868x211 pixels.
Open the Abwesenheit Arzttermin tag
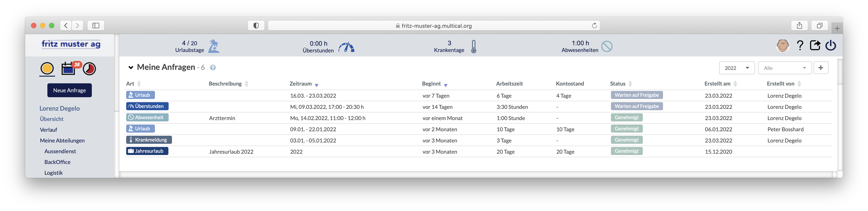point(147,117)
